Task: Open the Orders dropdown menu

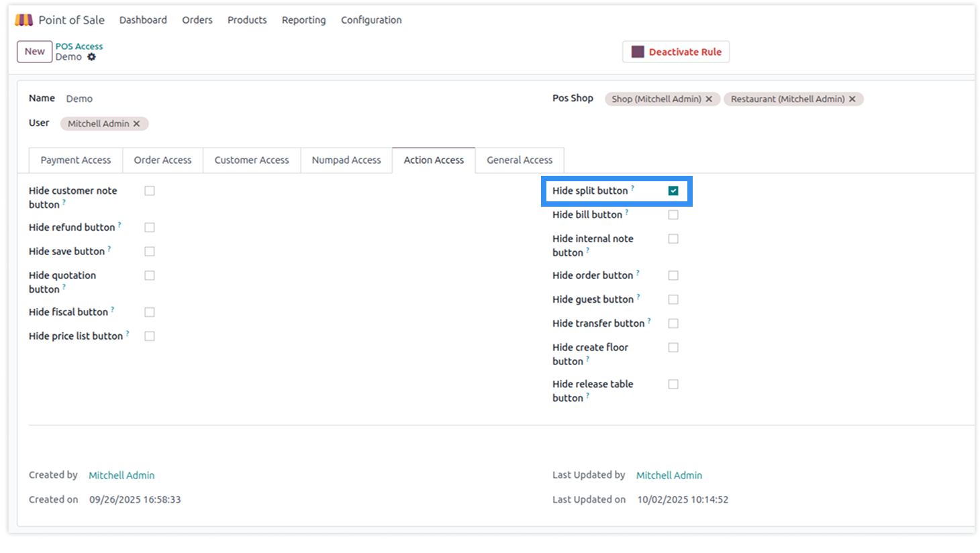Action: coord(197,20)
